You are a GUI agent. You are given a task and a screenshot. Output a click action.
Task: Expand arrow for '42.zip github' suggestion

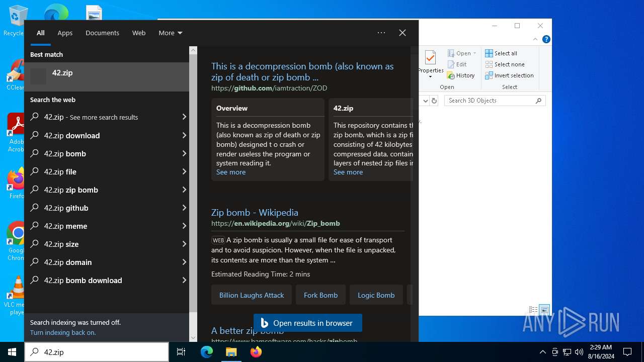[x=184, y=208]
